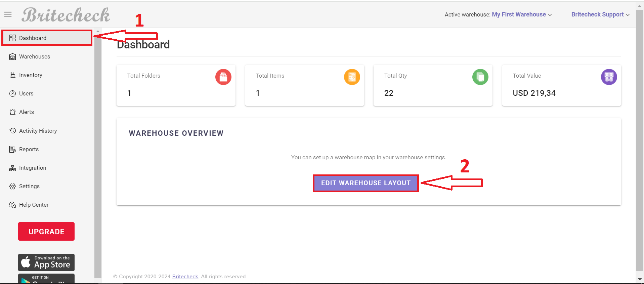
Task: Click the Total Items card
Action: coord(305,85)
